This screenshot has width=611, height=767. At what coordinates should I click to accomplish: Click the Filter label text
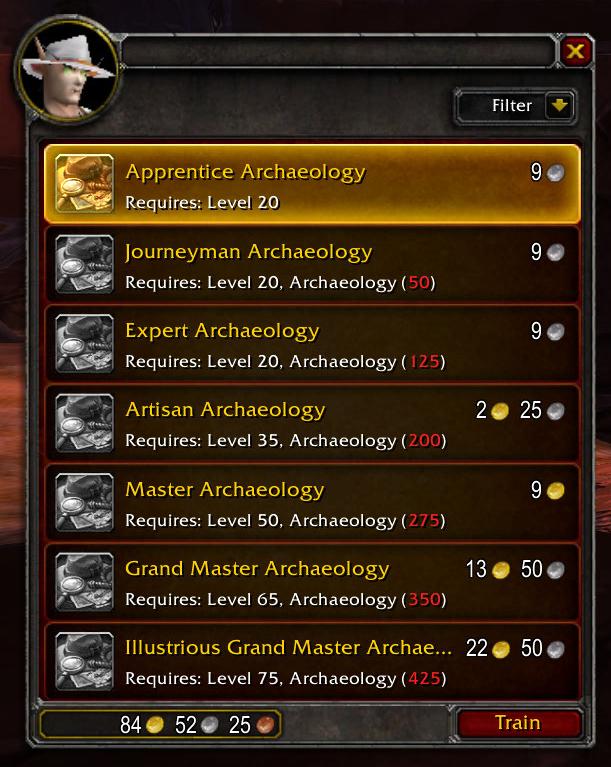pyautogui.click(x=512, y=106)
